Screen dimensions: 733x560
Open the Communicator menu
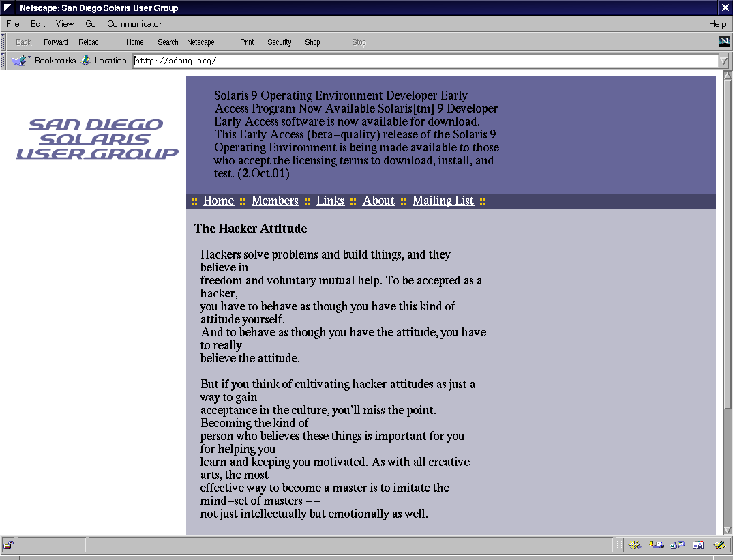(134, 23)
